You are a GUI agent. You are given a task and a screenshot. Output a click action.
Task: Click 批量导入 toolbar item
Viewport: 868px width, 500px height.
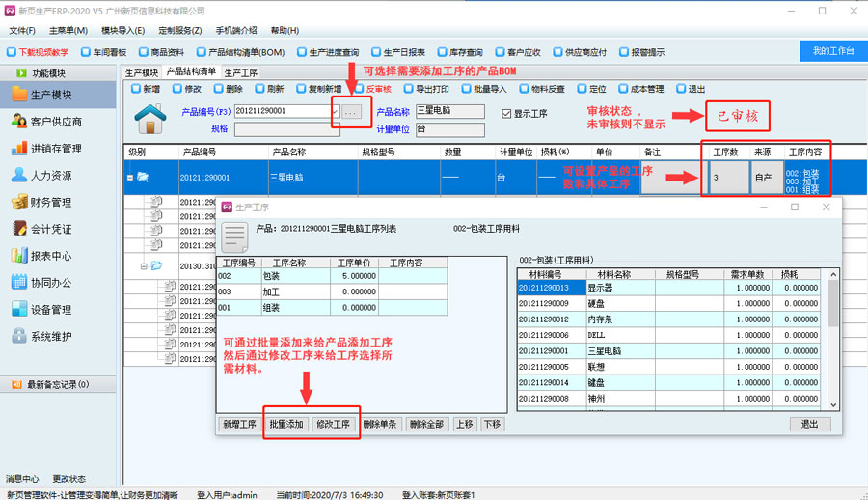484,89
